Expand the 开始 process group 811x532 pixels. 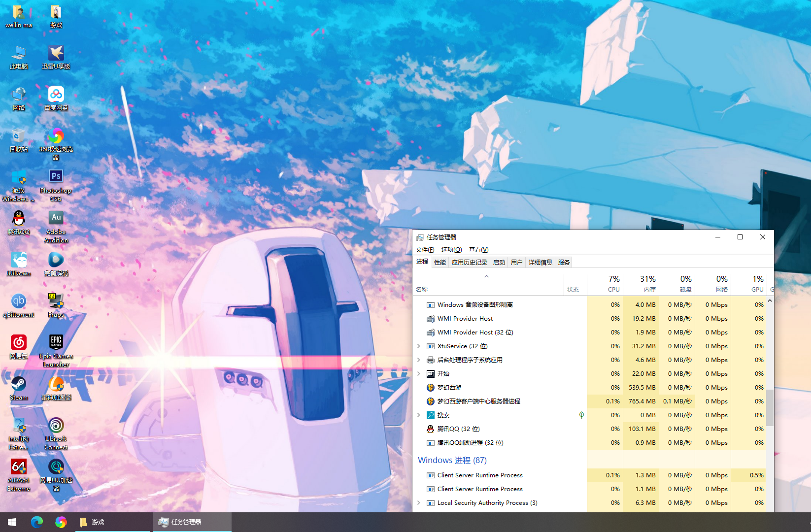click(419, 374)
